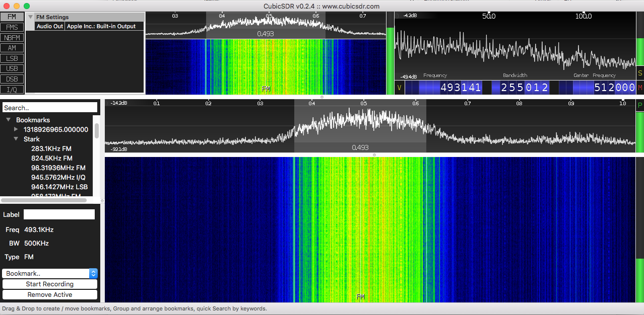Toggle the V delta lock button
Screen dimensions: 644x315
coord(400,88)
